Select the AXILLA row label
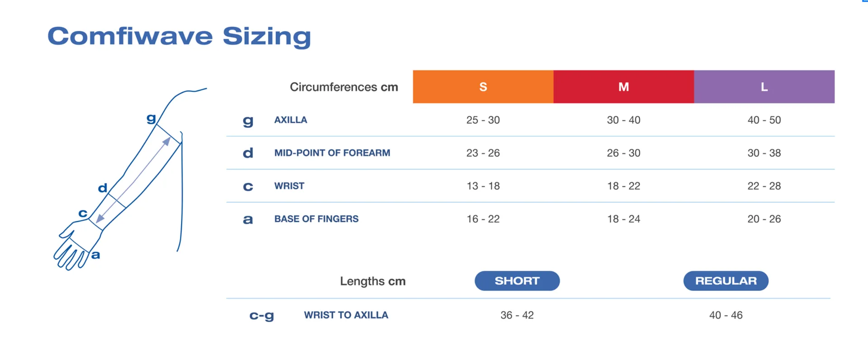 (x=291, y=120)
